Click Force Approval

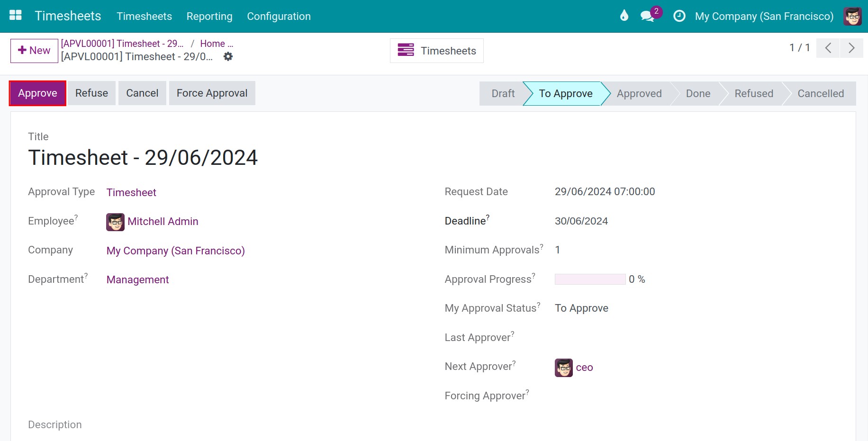212,93
